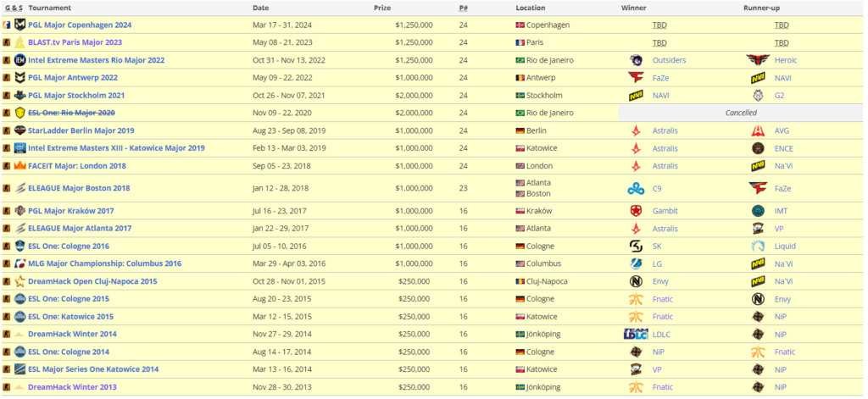Image resolution: width=868 pixels, height=399 pixels.
Task: Click the Gambit team logo
Action: click(636, 211)
